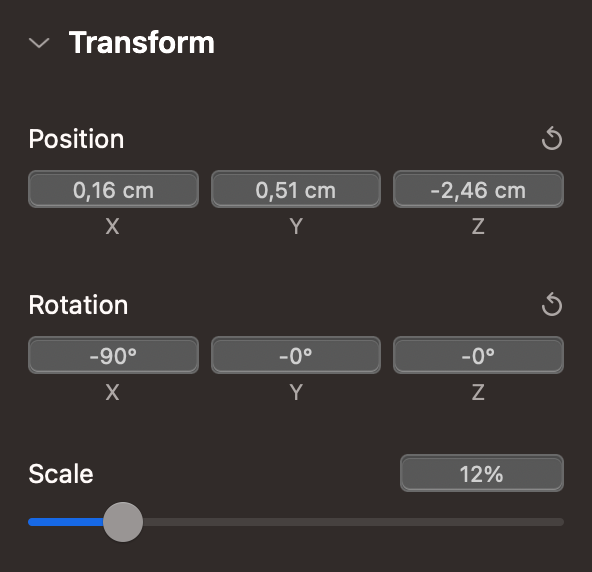Reset Position values with the undo arrow
Image resolution: width=592 pixels, height=572 pixels.
[x=552, y=139]
